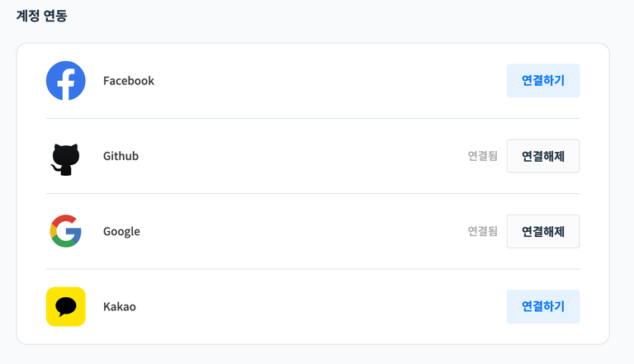634x364 pixels.
Task: Click the word 계정 in the heading
Action: 28,16
